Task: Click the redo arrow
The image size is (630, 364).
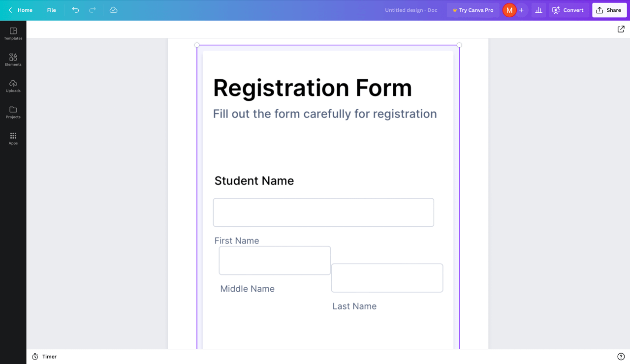Action: coord(93,10)
